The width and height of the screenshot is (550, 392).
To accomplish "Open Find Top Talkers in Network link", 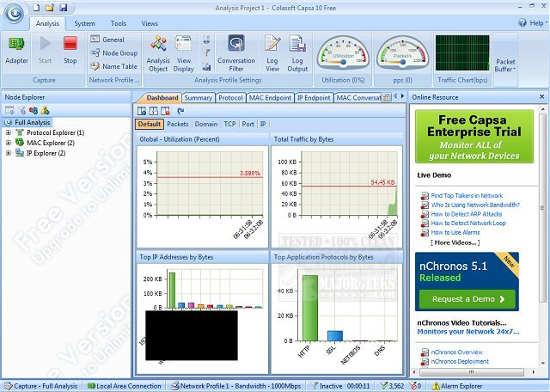I will click(467, 195).
